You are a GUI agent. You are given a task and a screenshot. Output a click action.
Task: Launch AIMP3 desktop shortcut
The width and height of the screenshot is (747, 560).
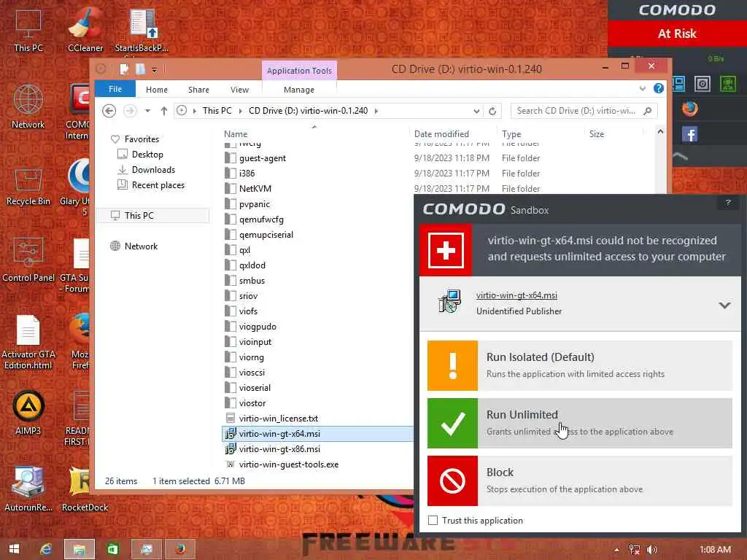click(x=28, y=412)
